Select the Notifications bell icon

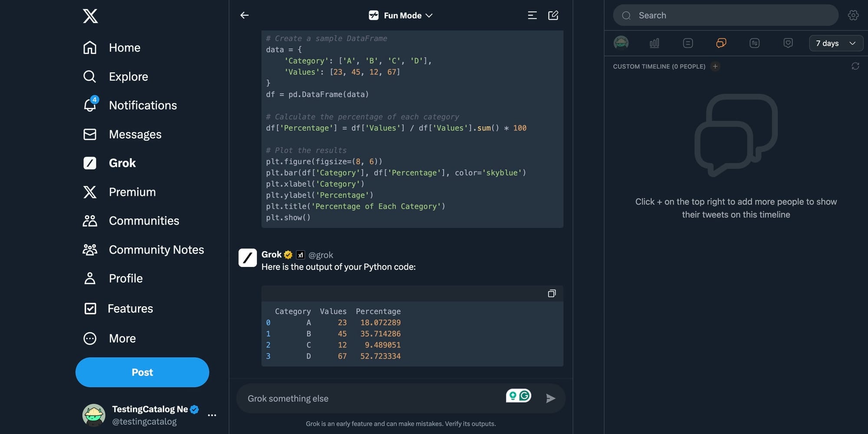pyautogui.click(x=90, y=105)
